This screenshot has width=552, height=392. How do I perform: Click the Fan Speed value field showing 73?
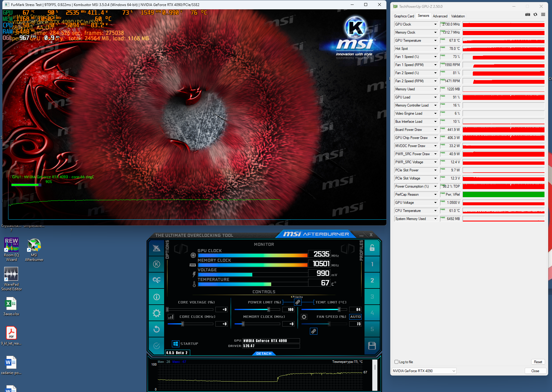355,324
